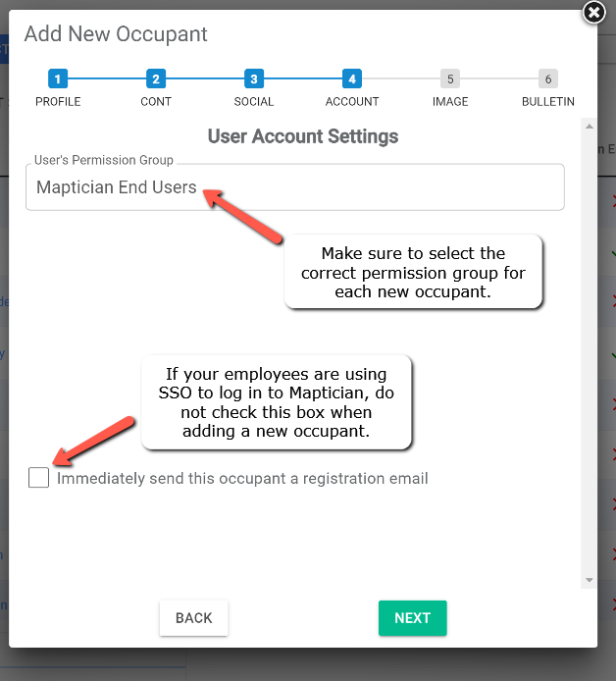The height and width of the screenshot is (681, 616).
Task: Click the BULLETIN step label
Action: point(548,102)
